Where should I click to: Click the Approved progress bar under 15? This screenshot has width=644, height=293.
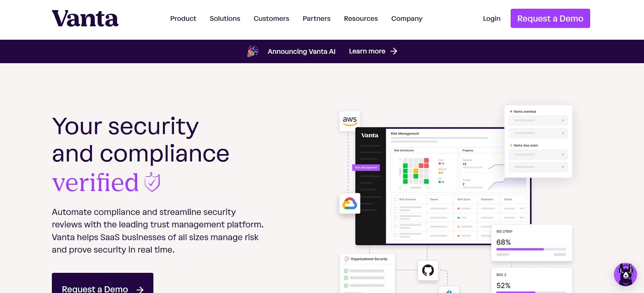click(473, 167)
